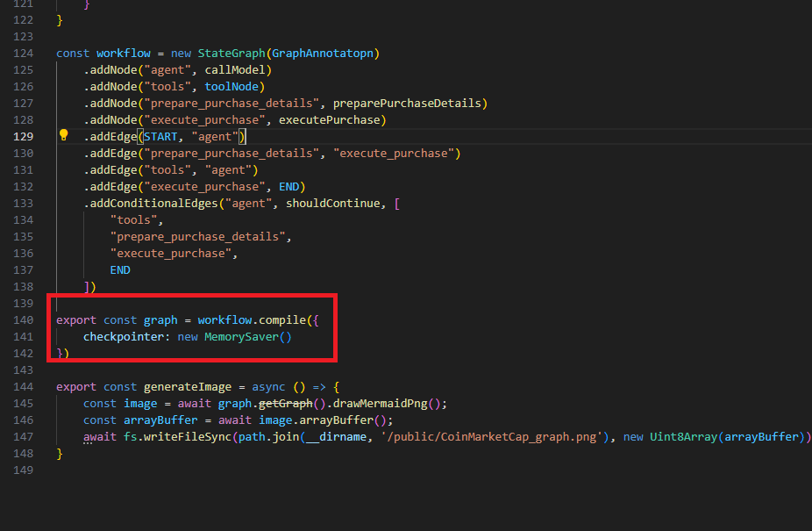812x531 pixels.
Task: Click 'StateGraph' class name on line 124
Action: click(x=231, y=54)
